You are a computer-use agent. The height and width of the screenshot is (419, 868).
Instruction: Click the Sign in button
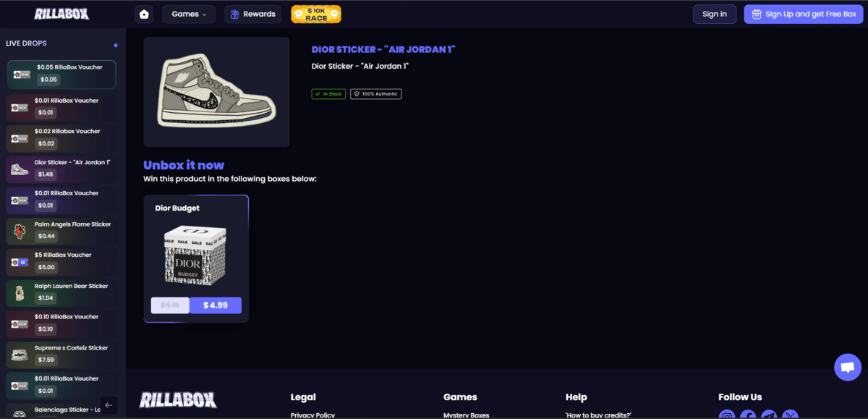[x=714, y=14]
